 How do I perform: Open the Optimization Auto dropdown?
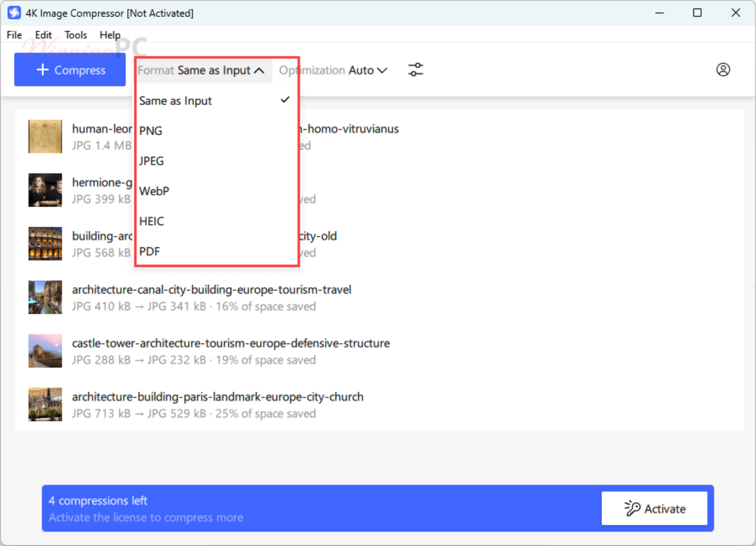tap(333, 70)
